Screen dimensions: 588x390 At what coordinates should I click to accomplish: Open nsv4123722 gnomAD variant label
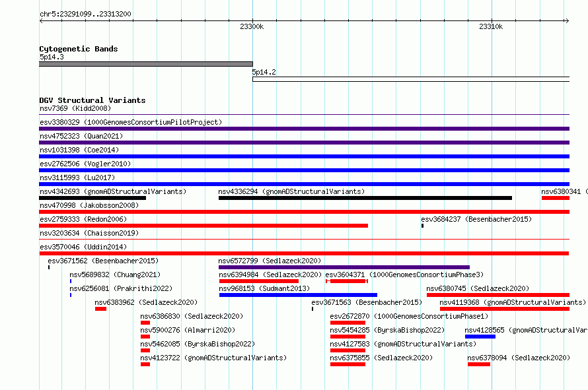213,358
